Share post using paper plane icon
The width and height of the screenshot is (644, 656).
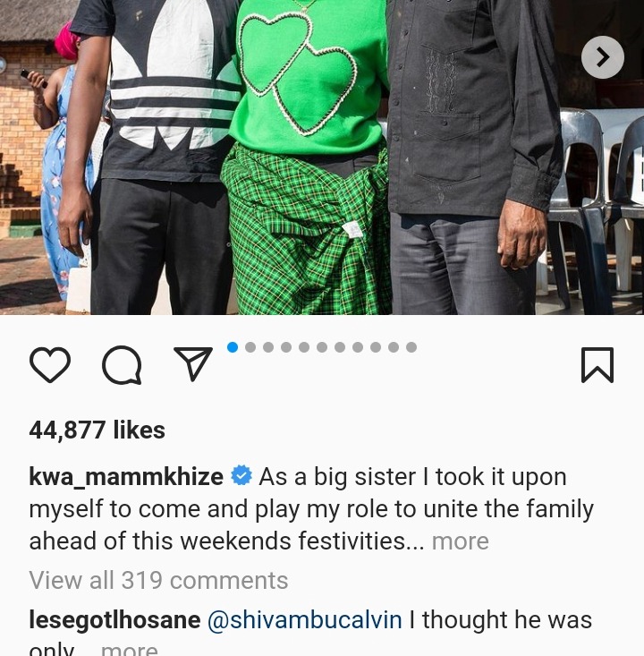pyautogui.click(x=193, y=363)
